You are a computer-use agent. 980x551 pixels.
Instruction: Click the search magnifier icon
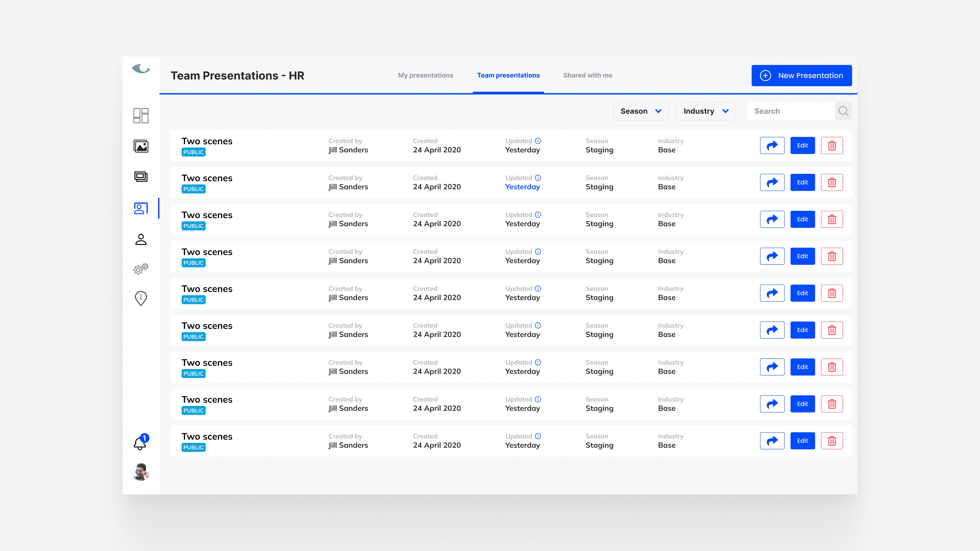coord(843,111)
